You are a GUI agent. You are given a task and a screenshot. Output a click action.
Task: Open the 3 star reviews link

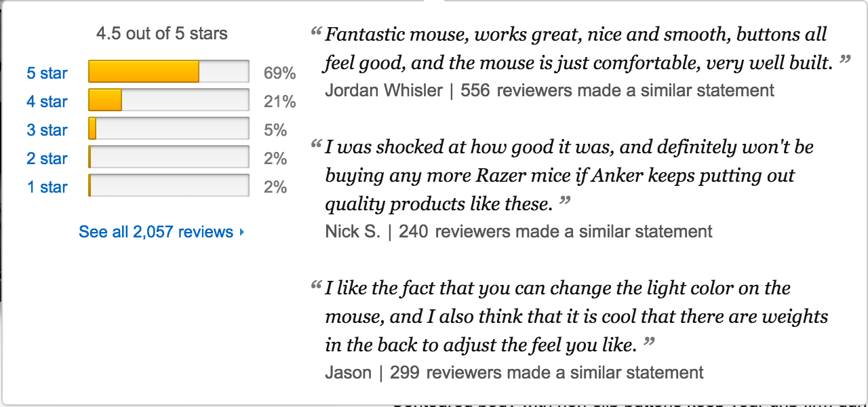(x=47, y=130)
